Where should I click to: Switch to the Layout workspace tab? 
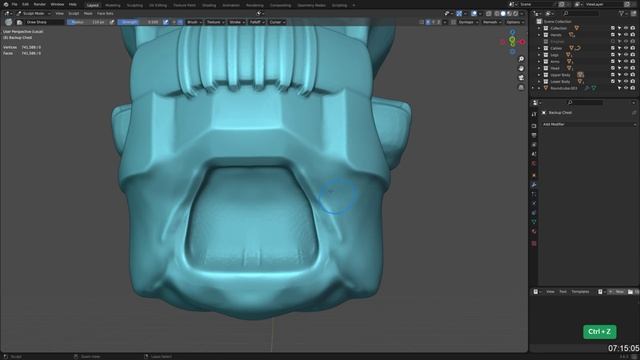pyautogui.click(x=93, y=5)
